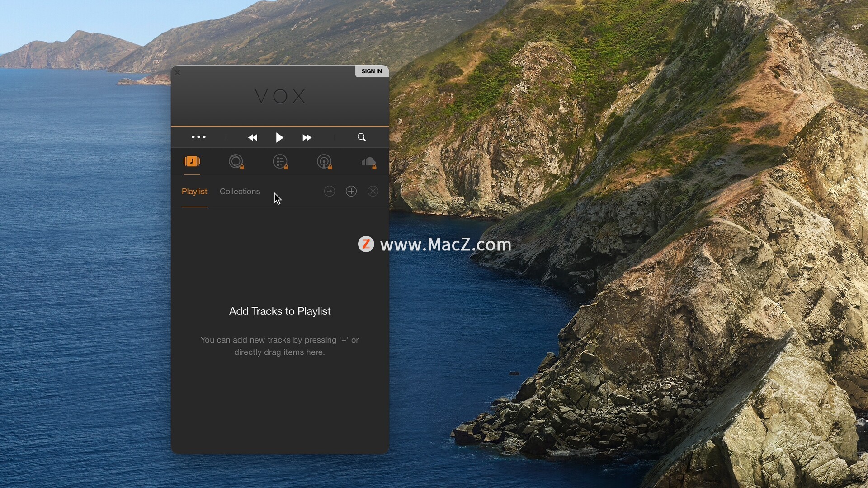
Task: Click the SIGN IN button
Action: tap(372, 71)
